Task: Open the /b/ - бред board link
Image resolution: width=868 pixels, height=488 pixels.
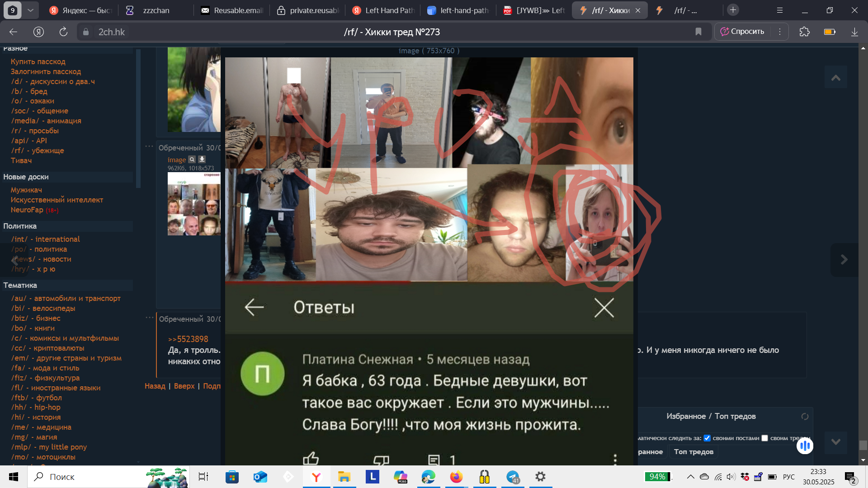Action: 29,91
